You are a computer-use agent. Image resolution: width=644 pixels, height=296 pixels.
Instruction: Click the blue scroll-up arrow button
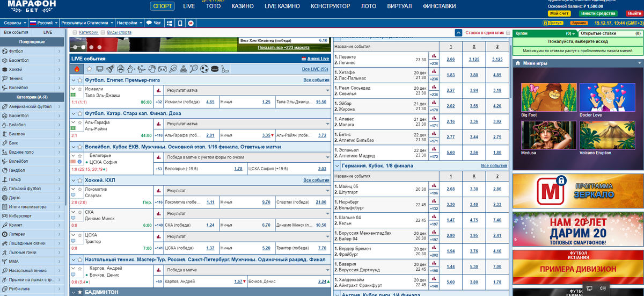pyautogui.click(x=458, y=33)
